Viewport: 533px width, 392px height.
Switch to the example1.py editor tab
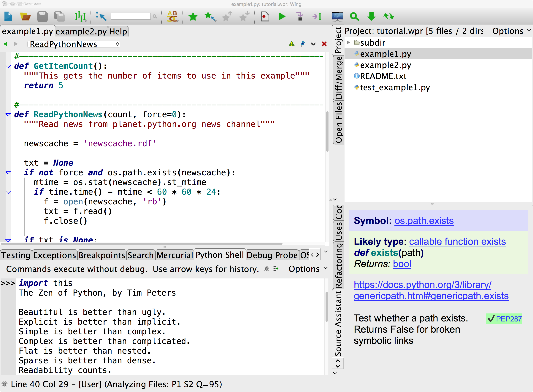(x=28, y=31)
